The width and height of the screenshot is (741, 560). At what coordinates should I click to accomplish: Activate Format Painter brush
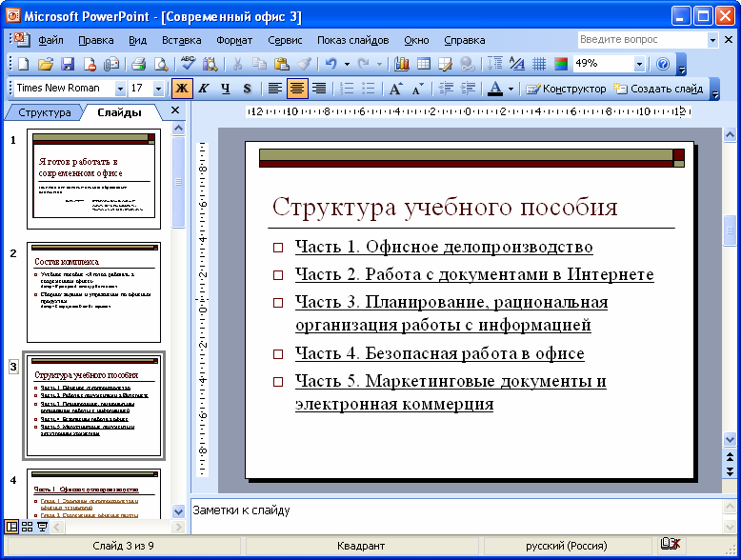(x=304, y=64)
